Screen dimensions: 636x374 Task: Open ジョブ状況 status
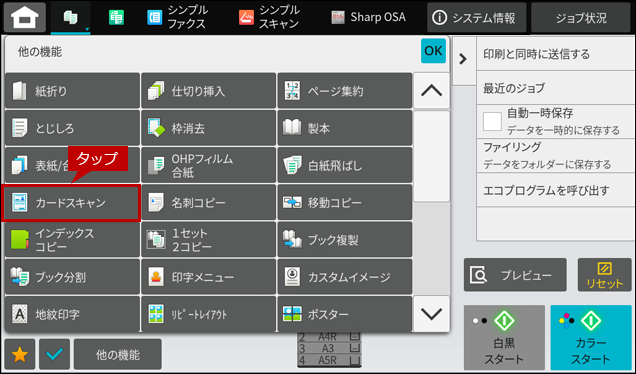pos(581,17)
